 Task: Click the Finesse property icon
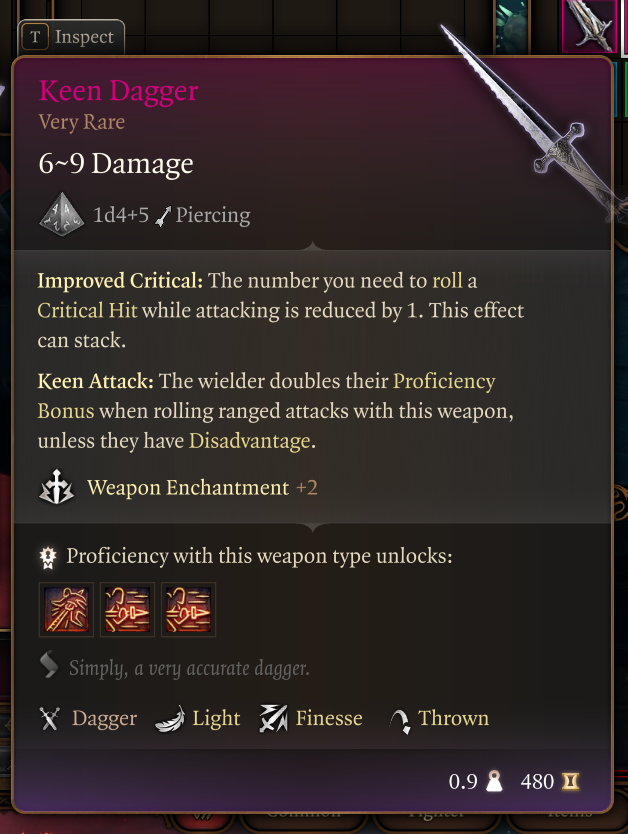click(273, 719)
